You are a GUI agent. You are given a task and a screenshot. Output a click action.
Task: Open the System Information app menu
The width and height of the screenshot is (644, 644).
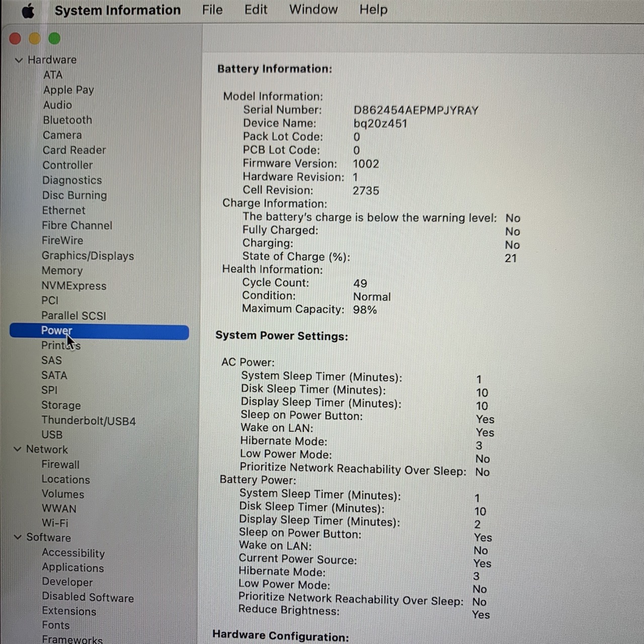(117, 11)
